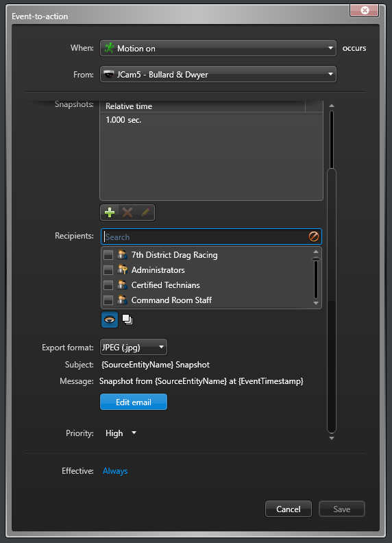Click the Command Room Staff label text
Viewport: 392px width, 543px height.
[171, 300]
